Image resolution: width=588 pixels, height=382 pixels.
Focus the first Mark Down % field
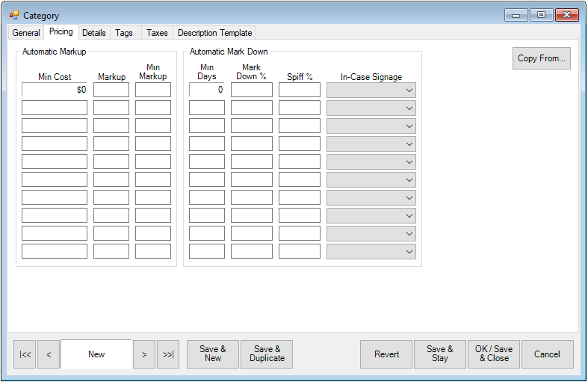point(252,90)
